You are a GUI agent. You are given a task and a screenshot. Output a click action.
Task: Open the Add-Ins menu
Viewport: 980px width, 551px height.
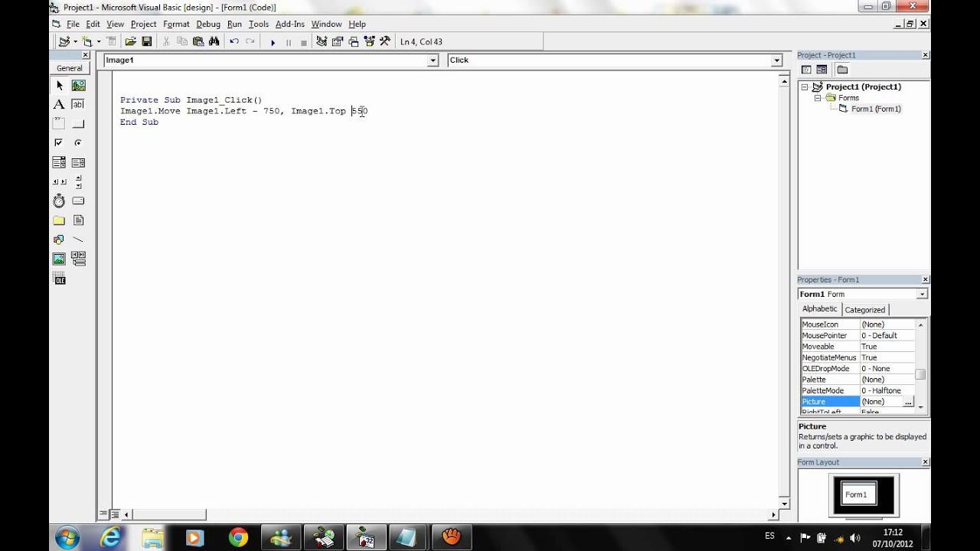(x=290, y=24)
